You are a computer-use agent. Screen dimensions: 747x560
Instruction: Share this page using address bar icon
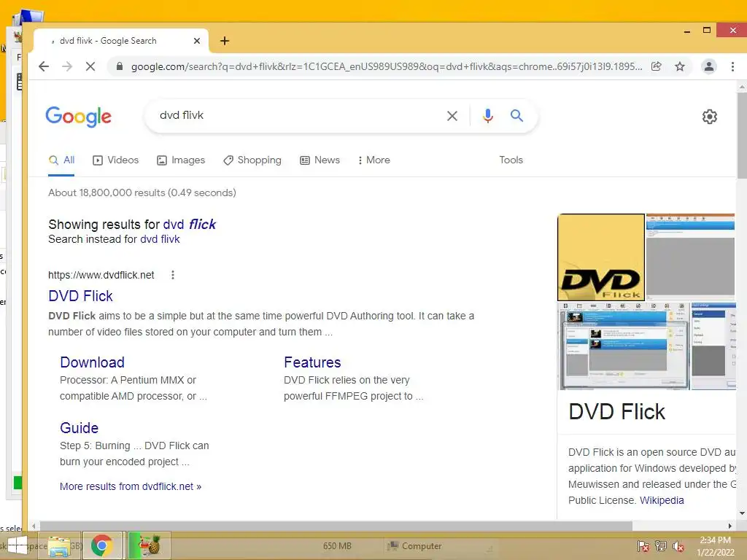pos(656,66)
